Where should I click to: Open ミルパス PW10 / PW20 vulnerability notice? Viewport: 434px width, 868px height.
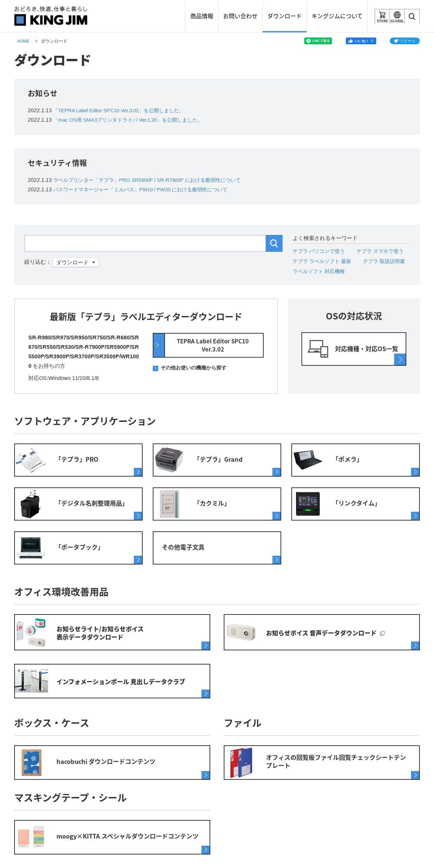pos(140,190)
